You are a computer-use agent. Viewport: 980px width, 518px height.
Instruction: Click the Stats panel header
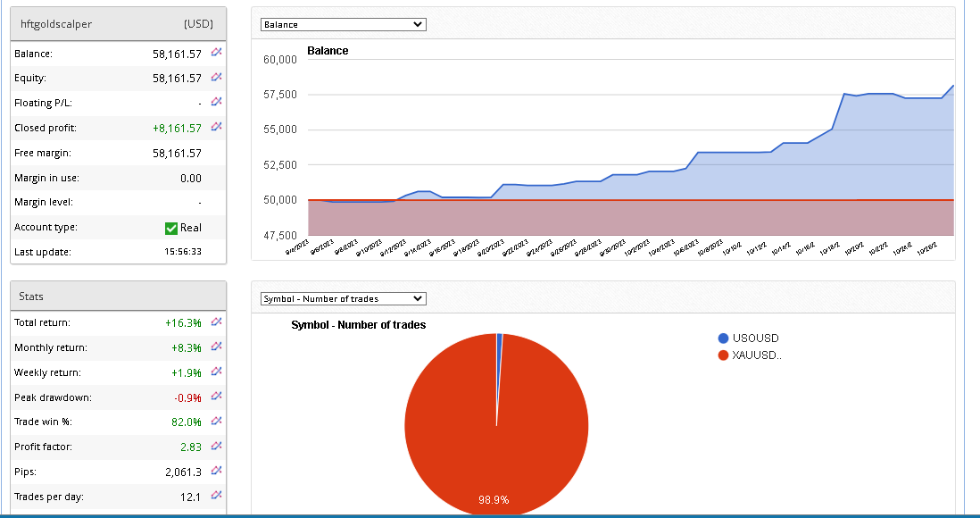116,297
